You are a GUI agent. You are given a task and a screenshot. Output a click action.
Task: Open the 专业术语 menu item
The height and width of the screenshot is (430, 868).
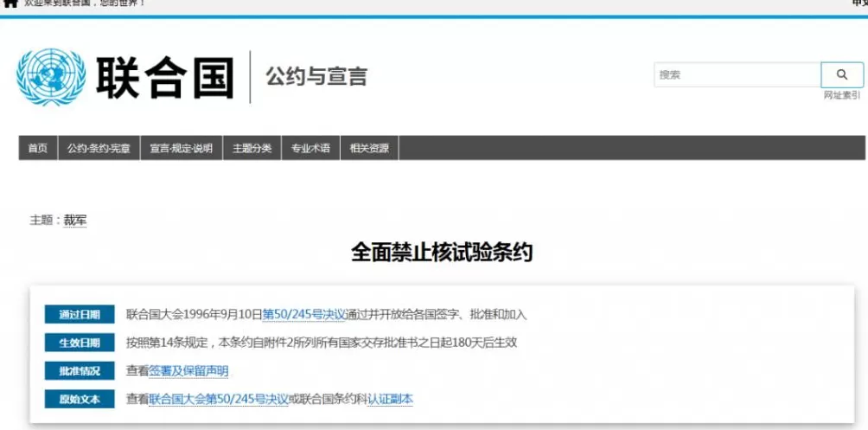[310, 148]
